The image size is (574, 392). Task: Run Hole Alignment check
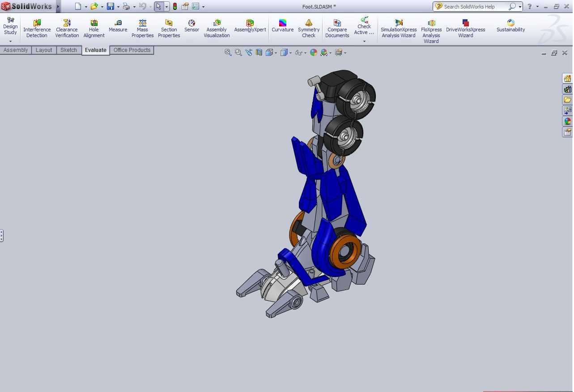(x=94, y=29)
